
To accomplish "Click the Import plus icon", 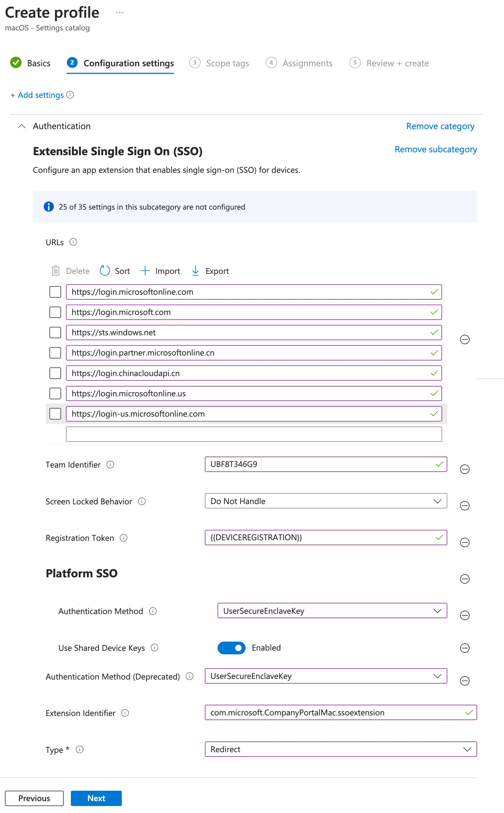I will tap(145, 271).
